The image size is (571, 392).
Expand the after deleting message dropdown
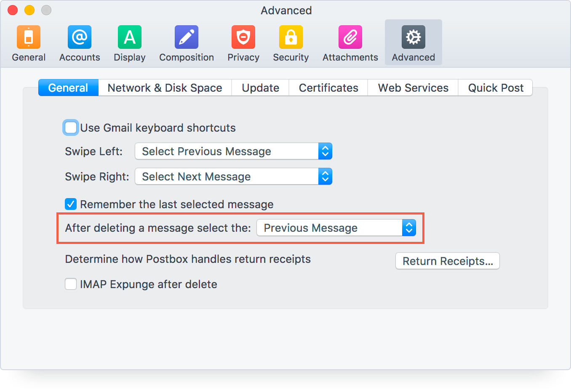pos(336,228)
